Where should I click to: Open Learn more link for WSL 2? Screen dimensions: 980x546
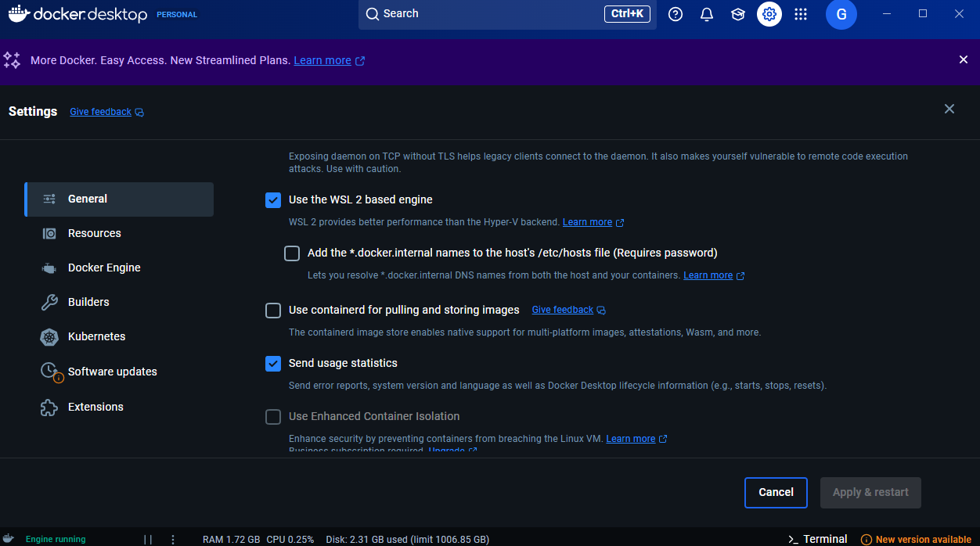tap(587, 222)
